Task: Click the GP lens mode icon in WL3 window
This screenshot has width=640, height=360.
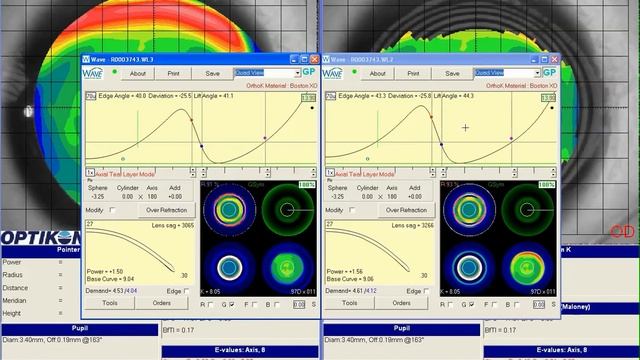Action: [x=309, y=72]
